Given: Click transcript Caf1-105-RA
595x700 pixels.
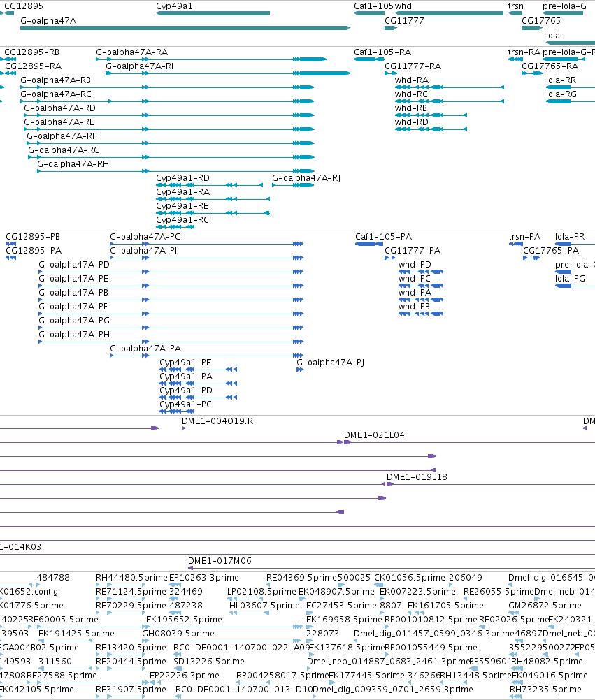Looking at the screenshot, I should pyautogui.click(x=382, y=52).
